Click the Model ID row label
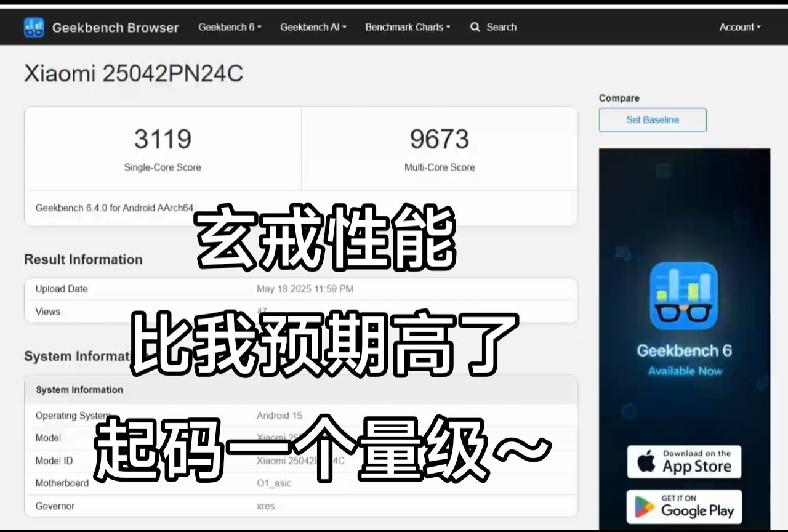This screenshot has width=788, height=532. click(x=54, y=461)
